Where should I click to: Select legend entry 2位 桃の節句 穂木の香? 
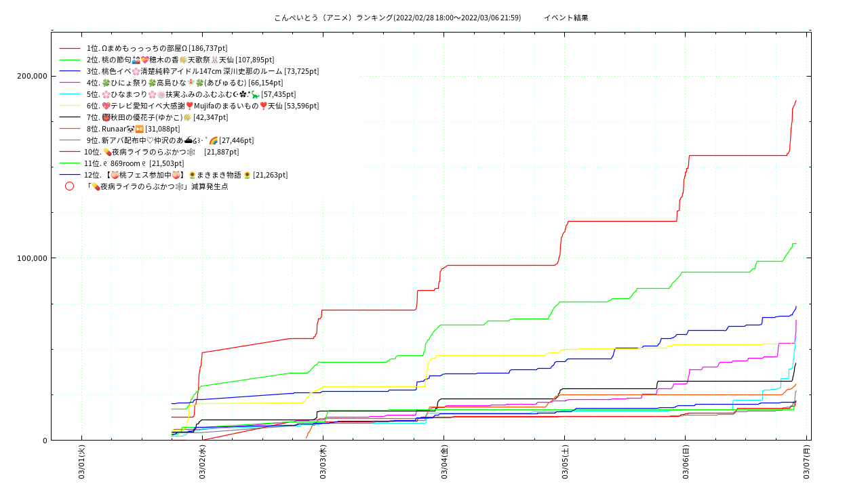180,60
